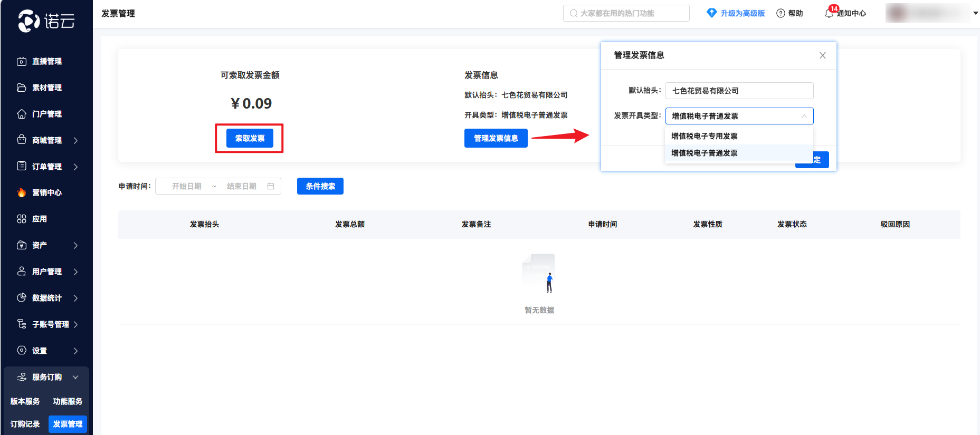Click the 索取发票 button
This screenshot has height=435, width=980.
click(250, 138)
